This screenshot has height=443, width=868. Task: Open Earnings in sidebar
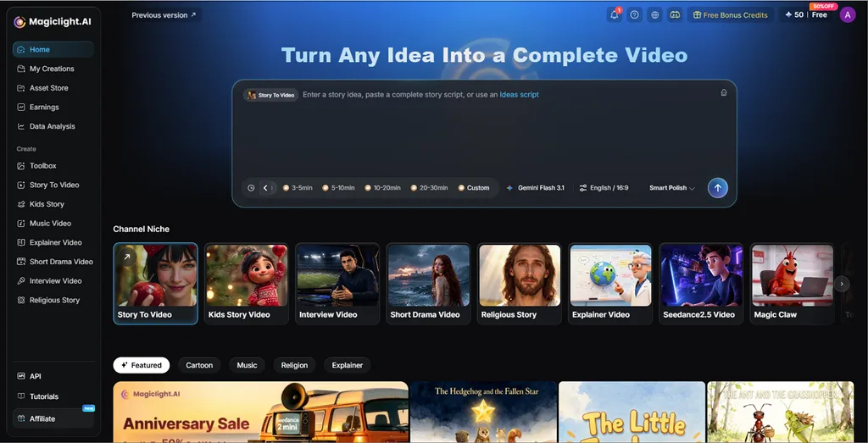(x=53, y=108)
